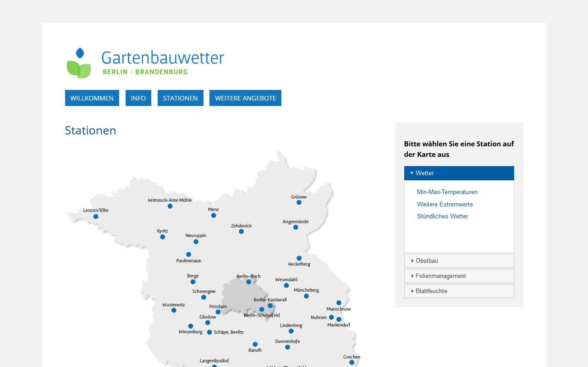Click the Potsdam station marker
Screen dimensions: 588x367
218,312
